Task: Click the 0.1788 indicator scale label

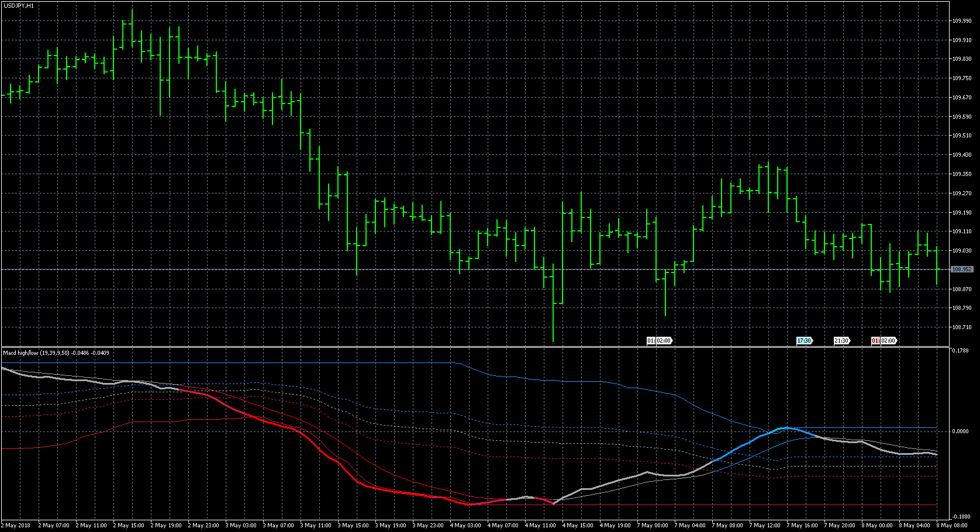Action: (961, 351)
